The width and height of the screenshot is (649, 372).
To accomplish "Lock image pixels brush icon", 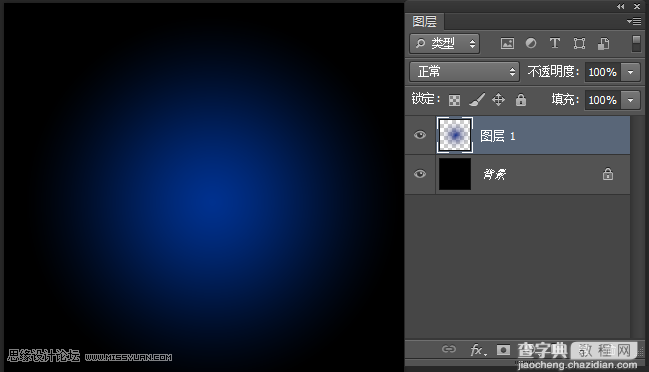I will pyautogui.click(x=476, y=100).
